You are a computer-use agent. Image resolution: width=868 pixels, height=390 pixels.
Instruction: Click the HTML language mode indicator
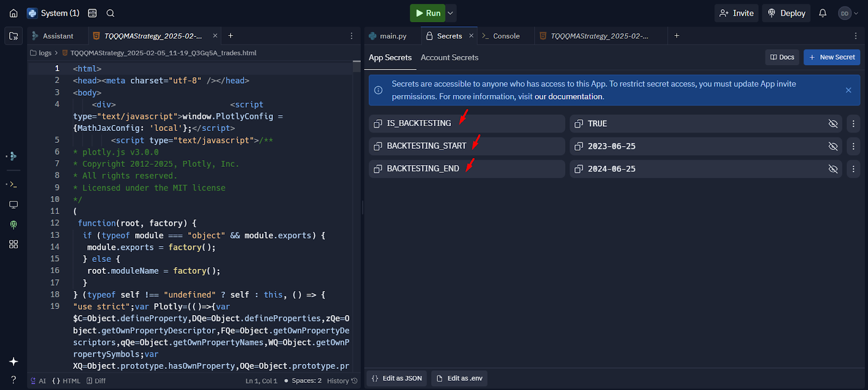point(66,381)
